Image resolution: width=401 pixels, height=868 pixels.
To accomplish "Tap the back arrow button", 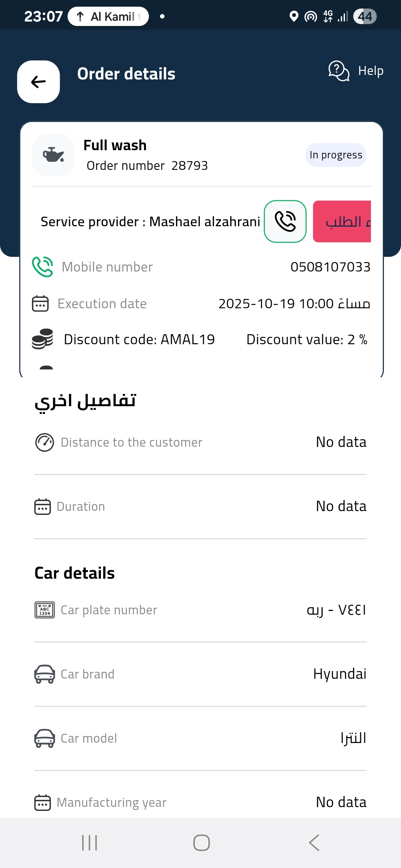I will click(39, 82).
